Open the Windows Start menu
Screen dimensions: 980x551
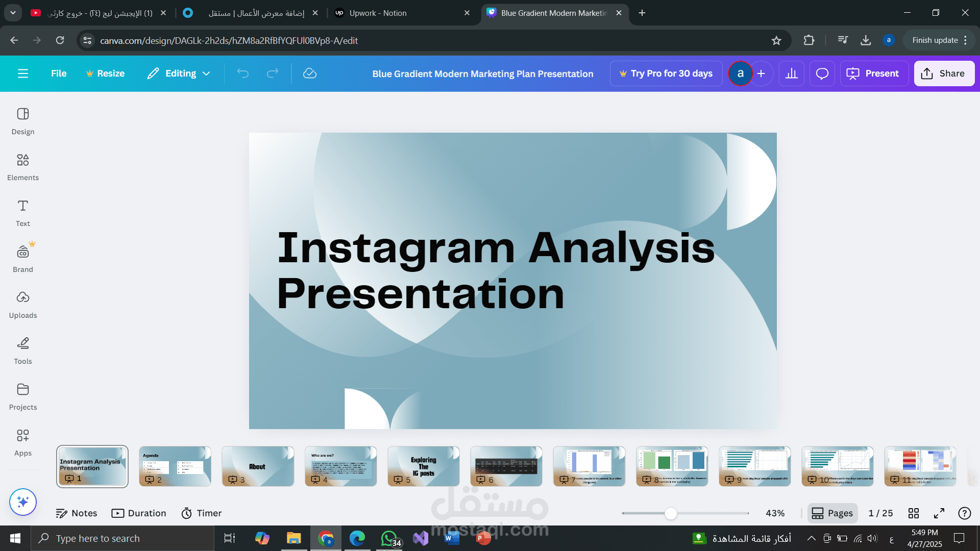(x=15, y=538)
